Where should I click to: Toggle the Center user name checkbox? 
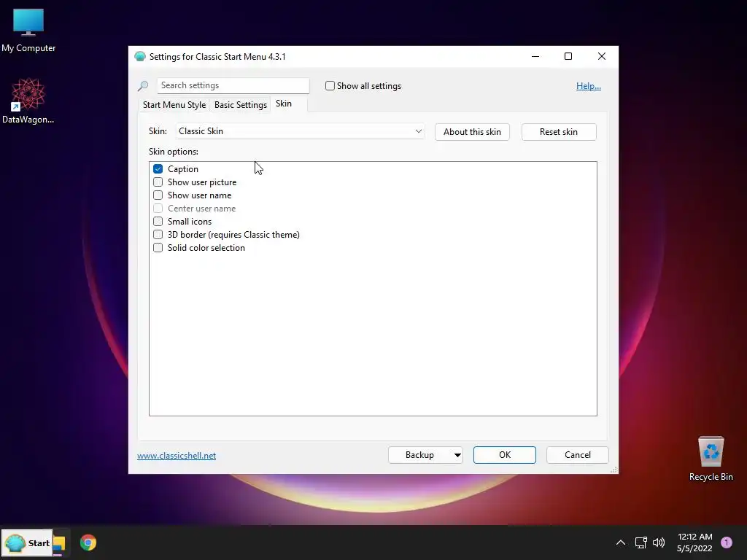(x=158, y=209)
